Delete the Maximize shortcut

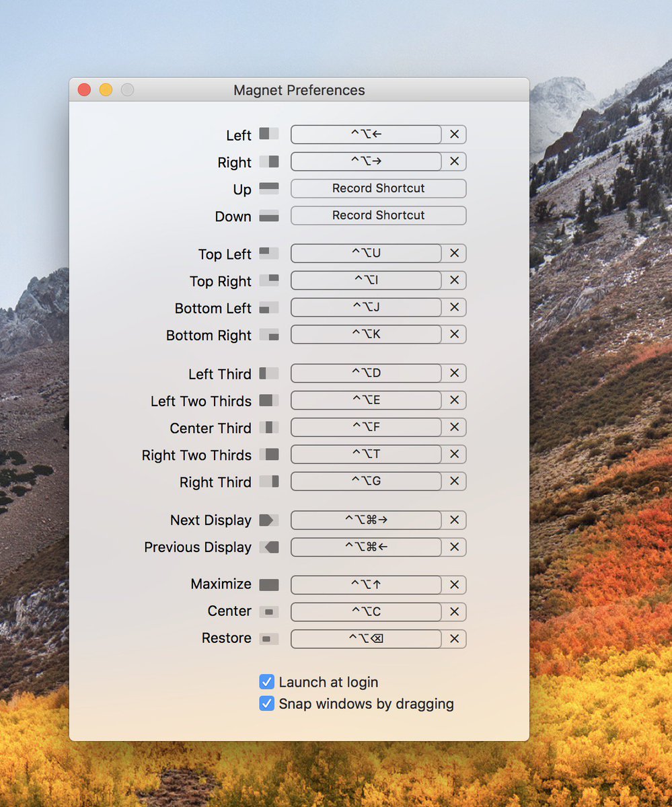[454, 584]
